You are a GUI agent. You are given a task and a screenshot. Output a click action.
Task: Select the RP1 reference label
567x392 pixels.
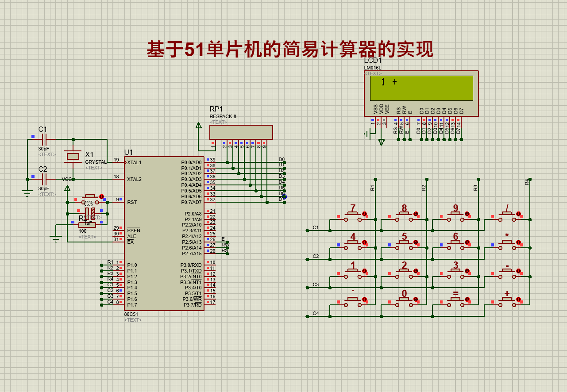tap(216, 109)
